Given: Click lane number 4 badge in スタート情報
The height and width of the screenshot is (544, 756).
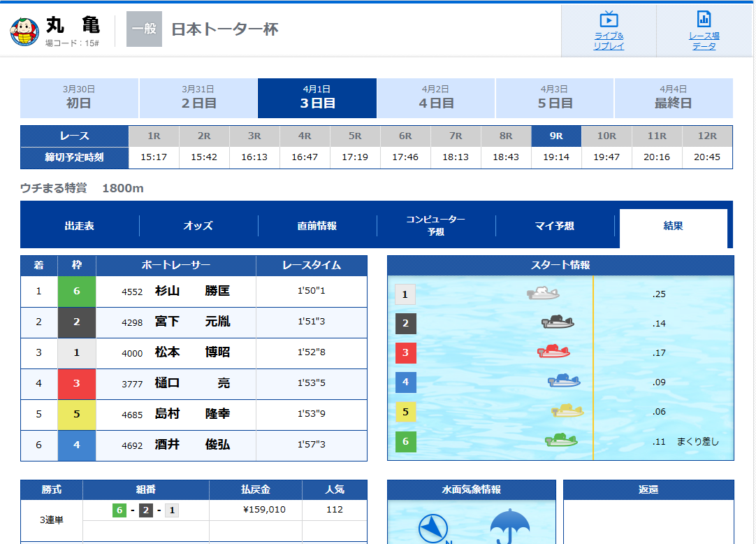Looking at the screenshot, I should tap(405, 382).
